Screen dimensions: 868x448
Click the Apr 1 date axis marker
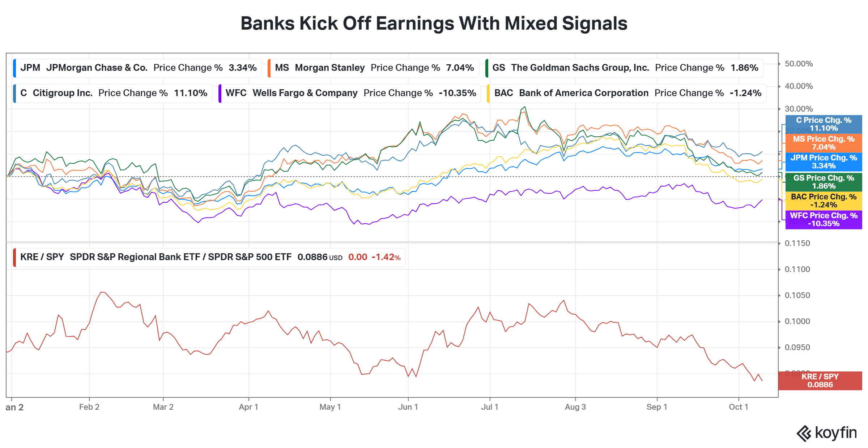coord(248,407)
